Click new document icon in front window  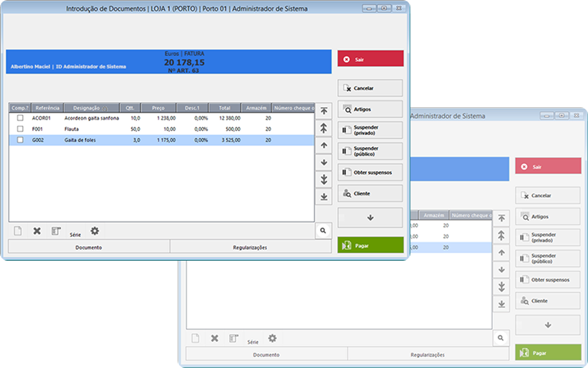[18, 231]
